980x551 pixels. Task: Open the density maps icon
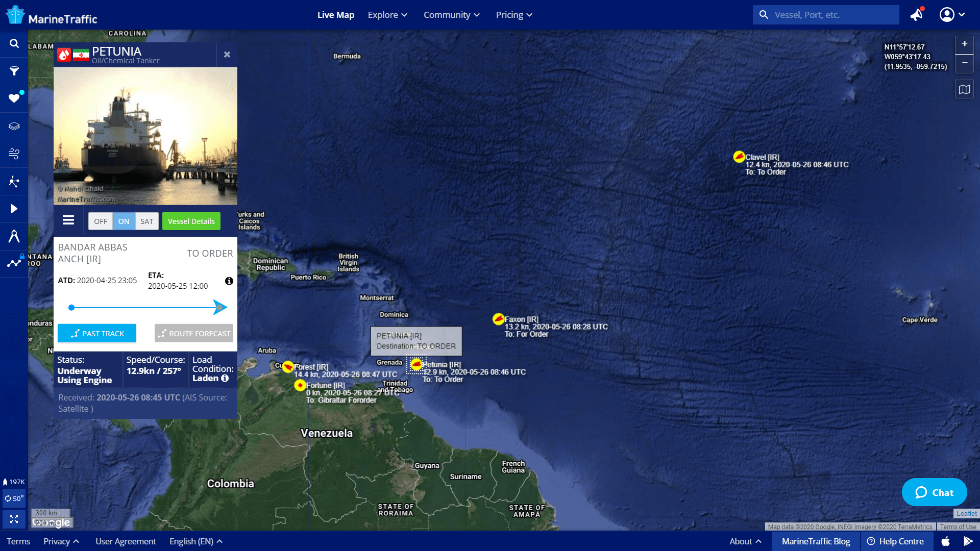tap(14, 181)
